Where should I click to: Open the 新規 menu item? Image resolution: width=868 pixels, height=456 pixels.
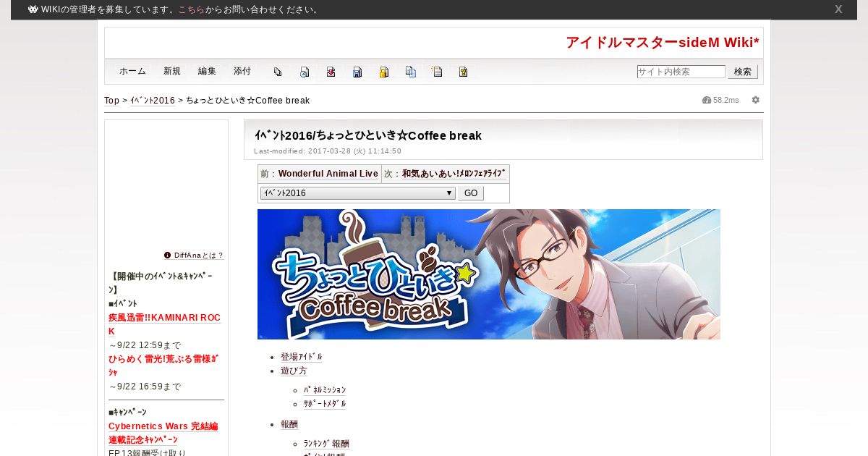coord(172,72)
